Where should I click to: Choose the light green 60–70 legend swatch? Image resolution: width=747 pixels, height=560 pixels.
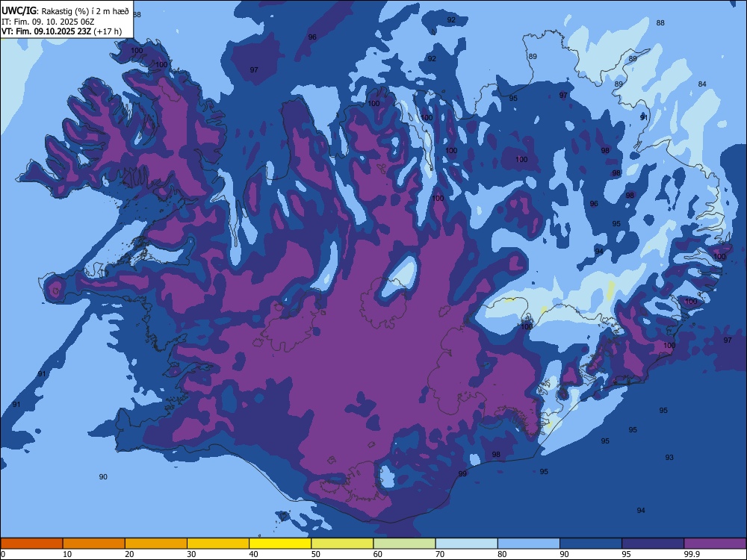coord(404,544)
